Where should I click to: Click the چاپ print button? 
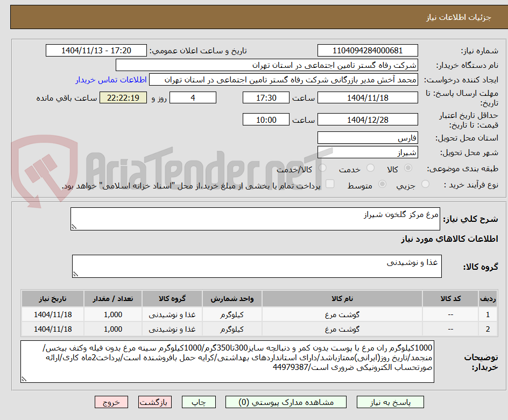199,402
